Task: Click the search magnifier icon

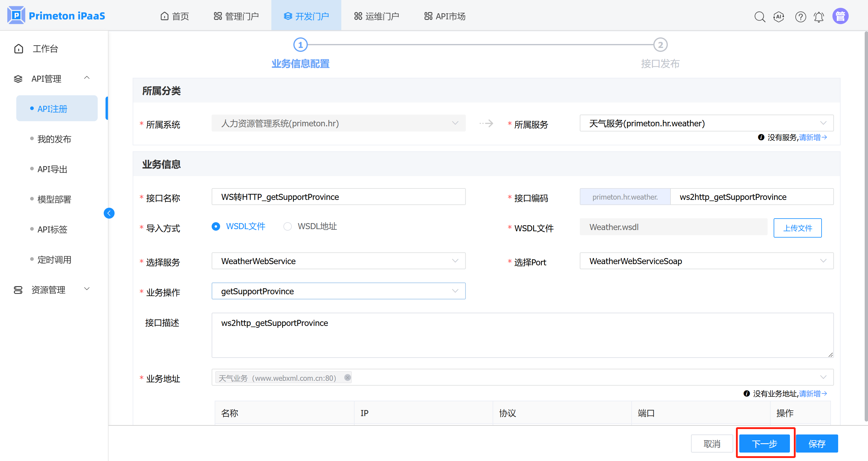Action: point(759,16)
